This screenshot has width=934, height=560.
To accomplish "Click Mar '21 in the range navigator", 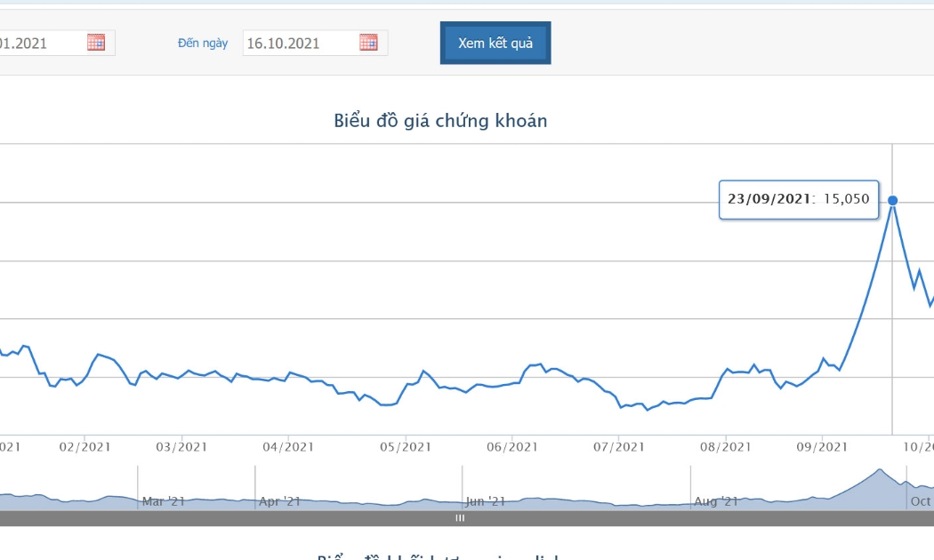I will pos(163,501).
